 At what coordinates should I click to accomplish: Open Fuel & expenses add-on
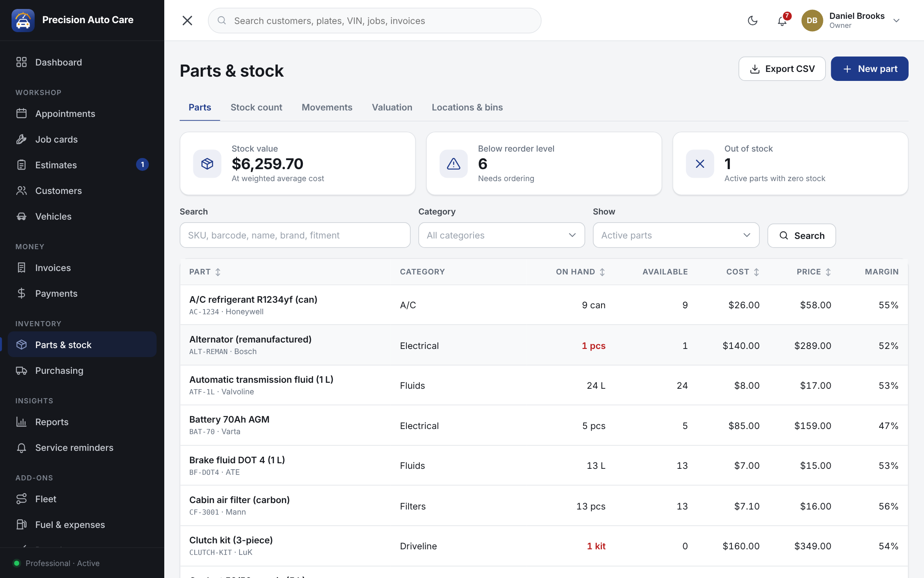pyautogui.click(x=82, y=524)
